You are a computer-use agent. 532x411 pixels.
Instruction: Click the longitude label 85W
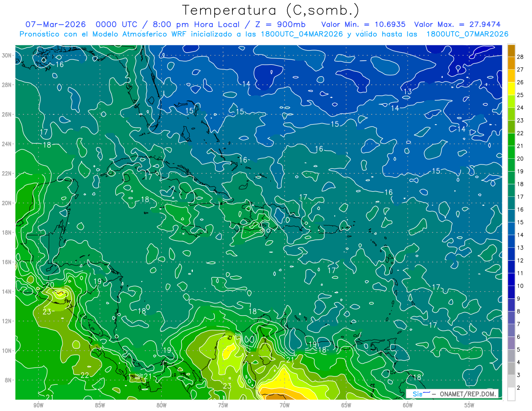[100, 405]
